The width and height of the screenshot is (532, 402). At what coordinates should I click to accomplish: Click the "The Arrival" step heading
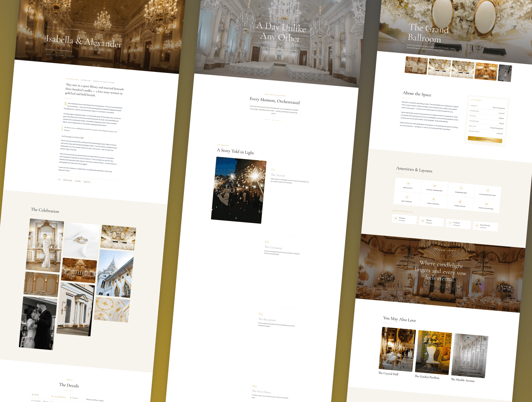278,175
